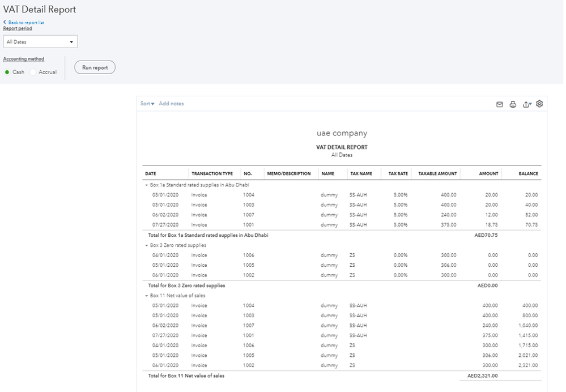Open invoice 1006 under Box 3 Zero rated
Viewport: 566px width, 392px height.
point(249,255)
